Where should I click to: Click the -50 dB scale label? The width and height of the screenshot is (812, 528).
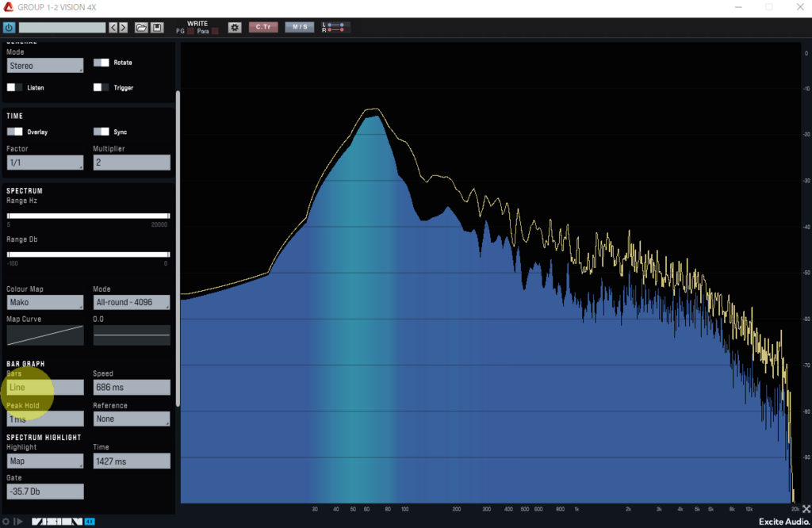point(806,273)
